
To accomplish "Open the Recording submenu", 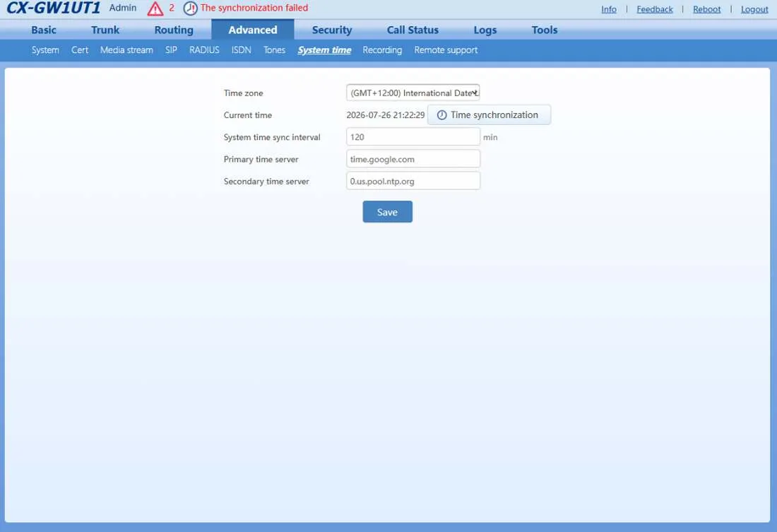I will (x=382, y=50).
